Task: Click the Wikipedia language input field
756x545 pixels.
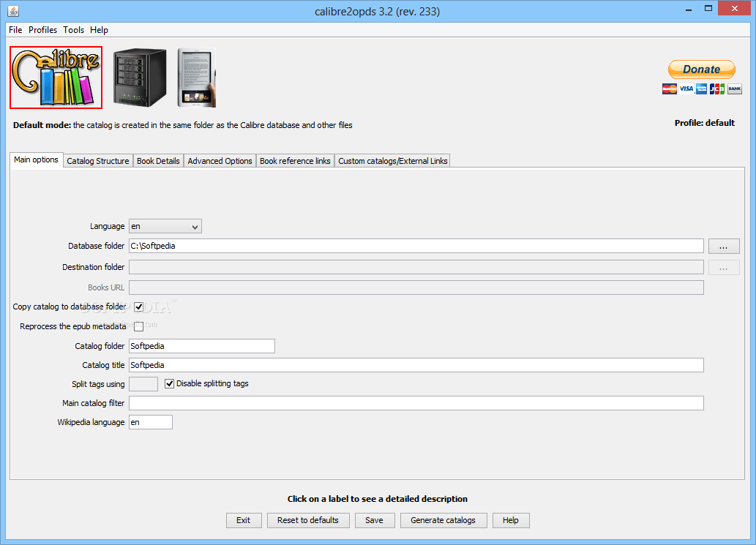Action: [x=151, y=422]
